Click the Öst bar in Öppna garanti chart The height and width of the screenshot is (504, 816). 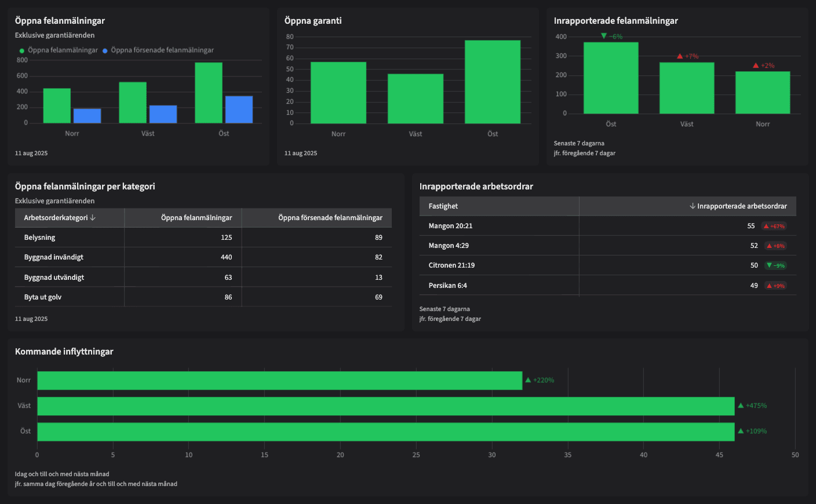(x=492, y=81)
